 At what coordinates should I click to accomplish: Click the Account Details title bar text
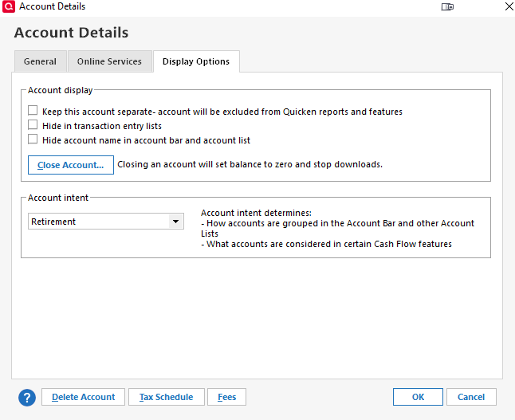[x=52, y=6]
